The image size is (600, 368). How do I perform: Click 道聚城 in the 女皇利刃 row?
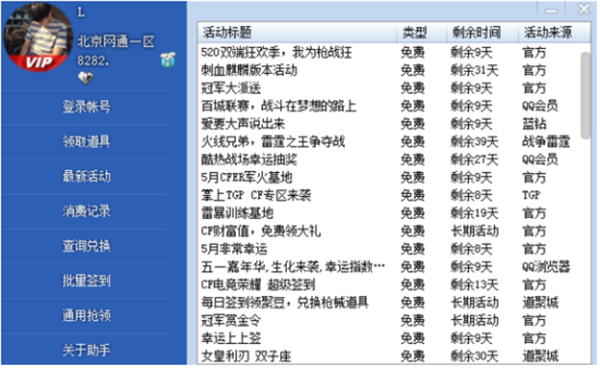click(540, 356)
